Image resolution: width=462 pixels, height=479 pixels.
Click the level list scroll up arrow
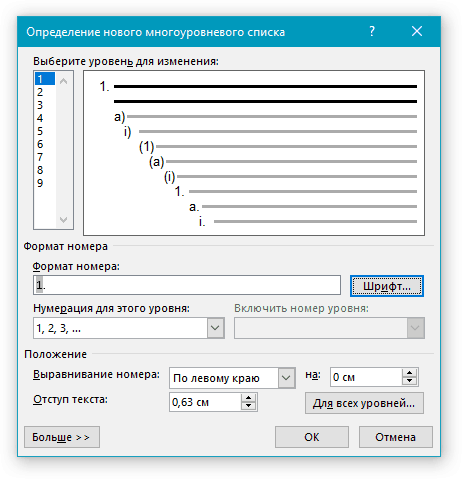tap(63, 81)
